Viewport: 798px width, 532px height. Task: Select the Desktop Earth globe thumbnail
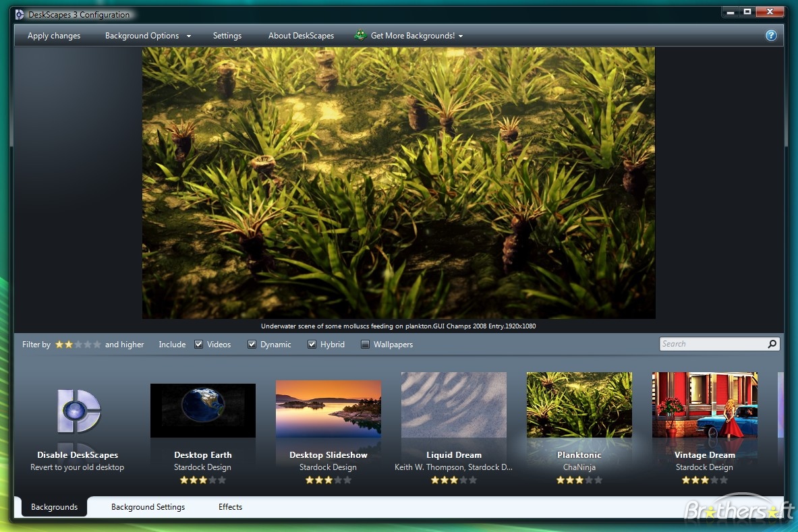[x=202, y=410]
